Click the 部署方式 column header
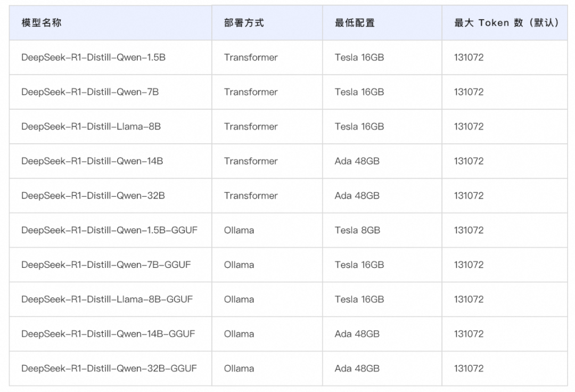575x392 pixels. coord(244,23)
